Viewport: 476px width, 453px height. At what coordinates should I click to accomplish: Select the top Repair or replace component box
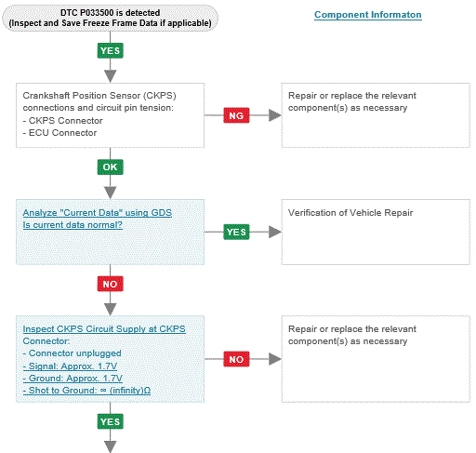[376, 115]
